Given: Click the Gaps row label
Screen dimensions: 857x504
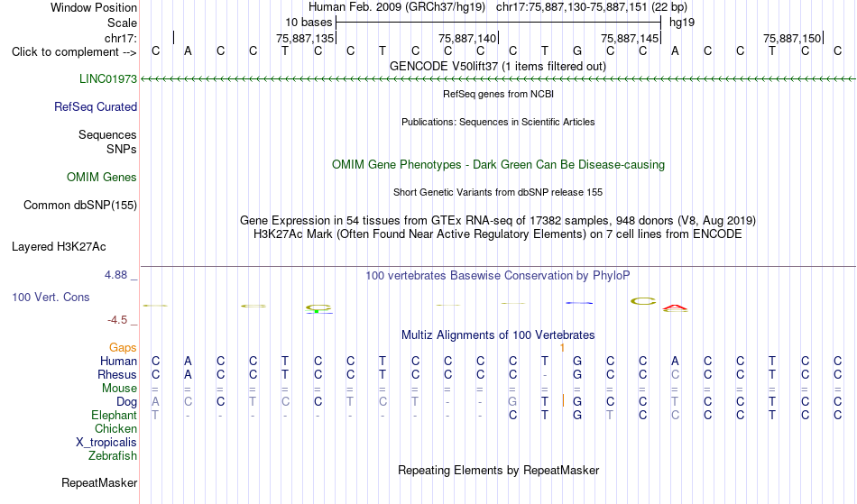Looking at the screenshot, I should [123, 347].
